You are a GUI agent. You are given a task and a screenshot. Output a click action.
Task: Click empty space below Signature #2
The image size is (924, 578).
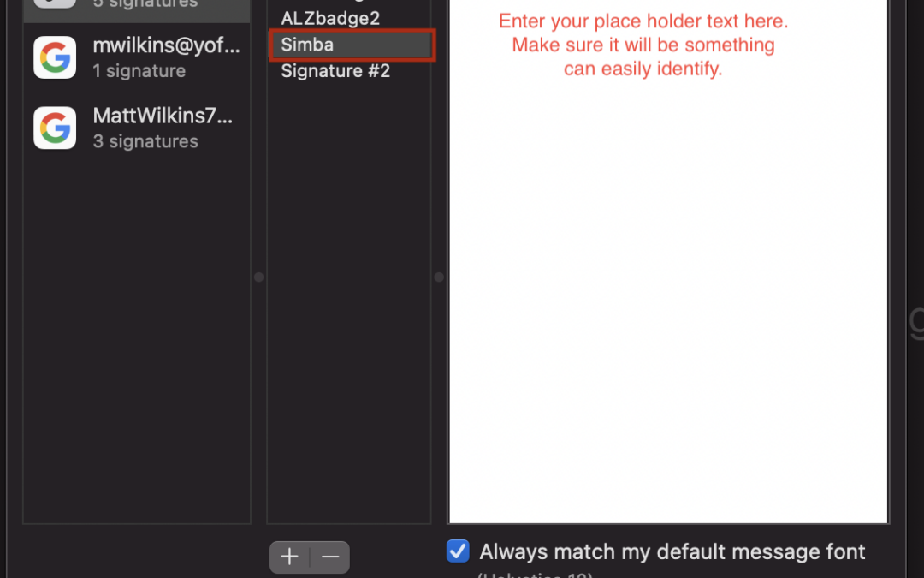tap(349, 300)
